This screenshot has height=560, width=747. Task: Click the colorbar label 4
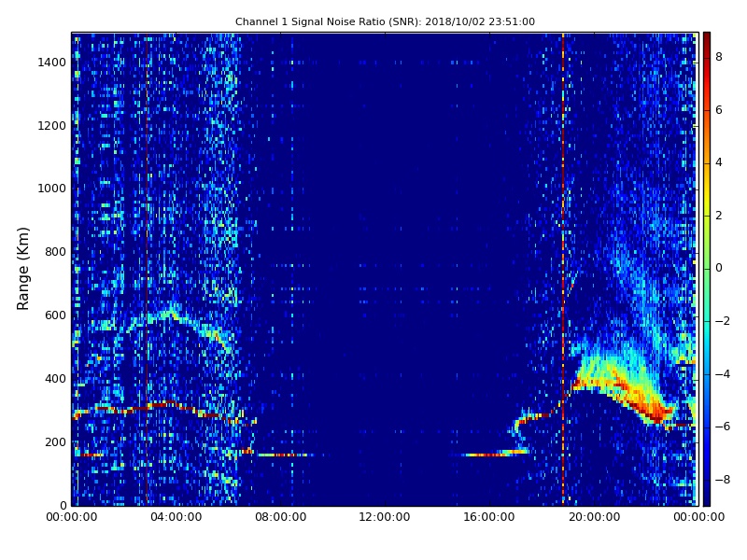[719, 162]
